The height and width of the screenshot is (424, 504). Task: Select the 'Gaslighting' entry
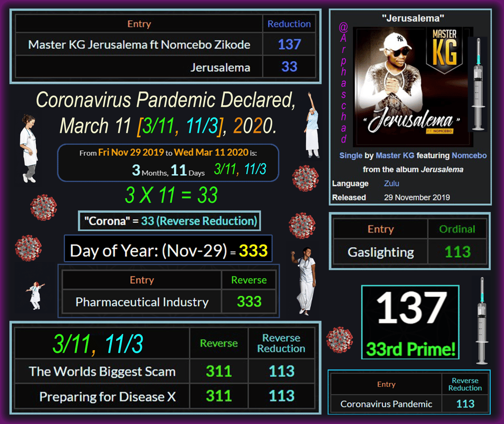(x=380, y=252)
